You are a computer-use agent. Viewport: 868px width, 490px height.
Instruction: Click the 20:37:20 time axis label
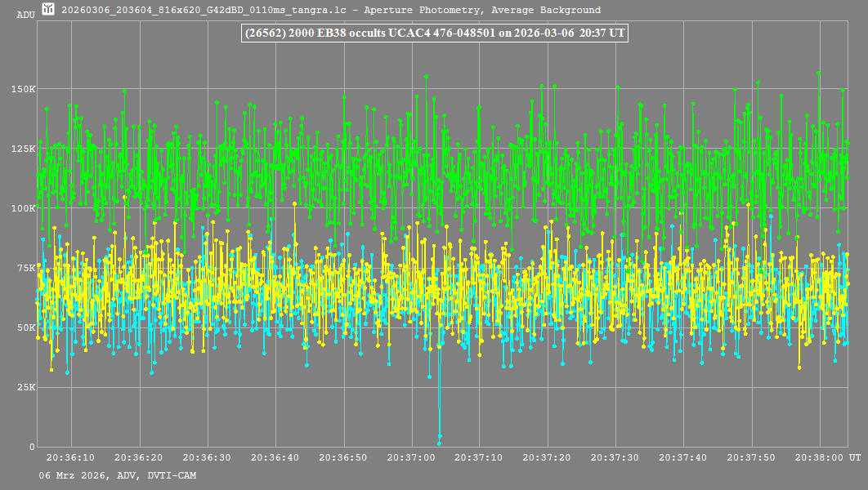click(547, 458)
